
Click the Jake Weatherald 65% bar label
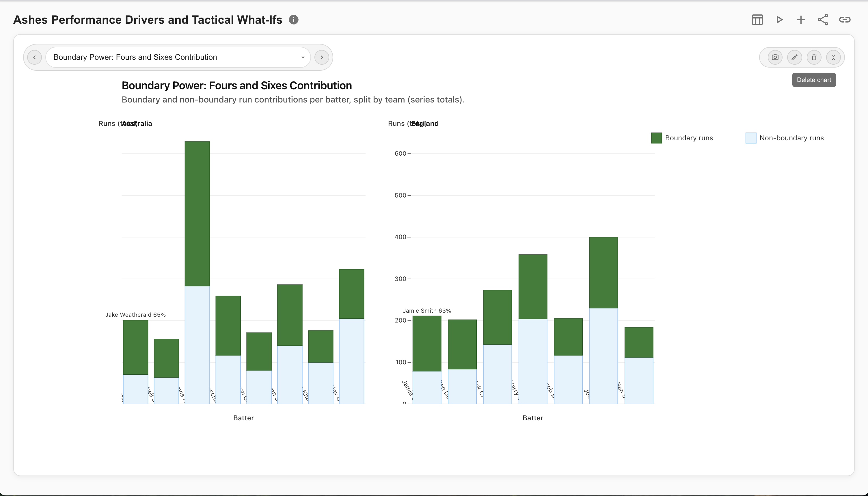coord(135,315)
